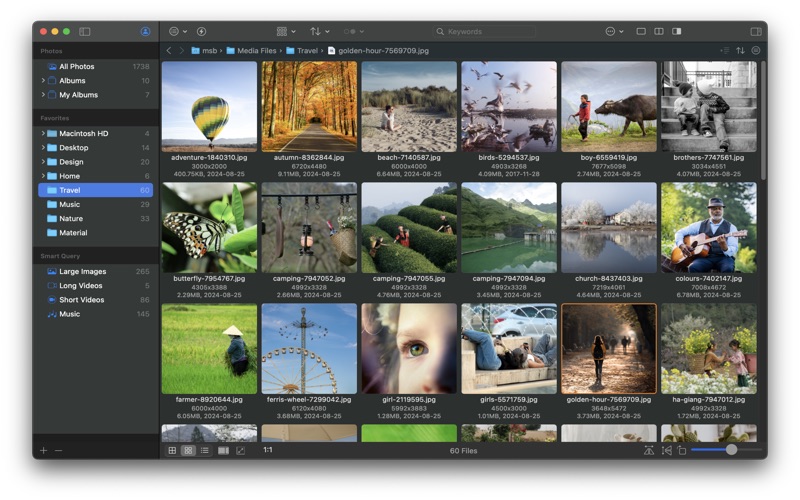The image size is (800, 500).
Task: Select All Photos in sidebar
Action: click(x=95, y=66)
